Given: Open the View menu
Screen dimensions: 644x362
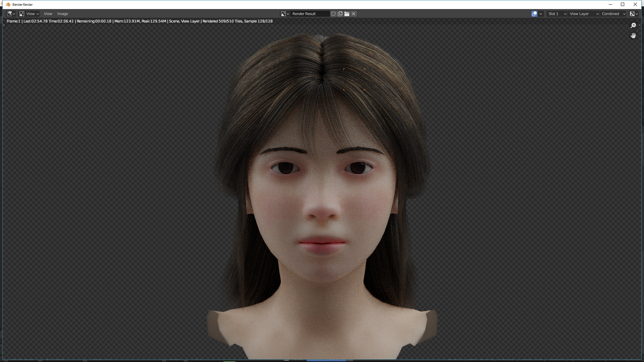Looking at the screenshot, I should pyautogui.click(x=48, y=14).
